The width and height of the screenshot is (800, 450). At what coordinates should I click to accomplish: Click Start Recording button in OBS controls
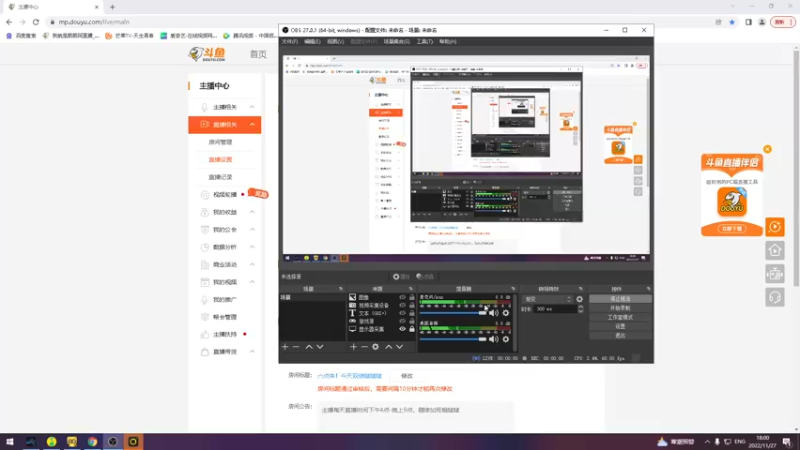pyautogui.click(x=620, y=308)
